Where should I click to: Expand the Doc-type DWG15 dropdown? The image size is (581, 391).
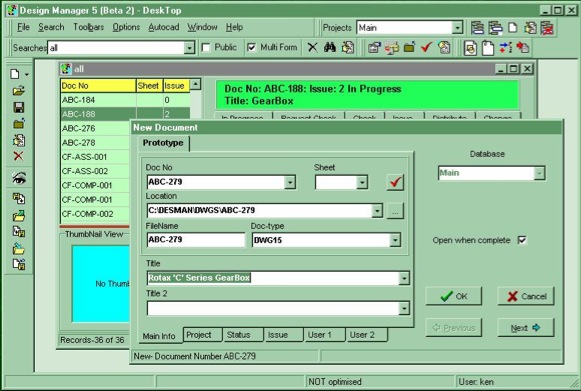[395, 240]
